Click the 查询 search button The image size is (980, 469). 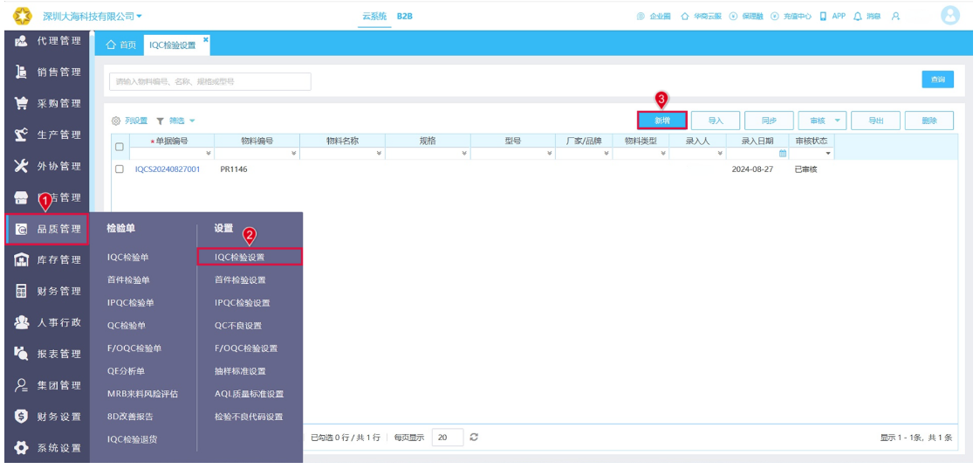pyautogui.click(x=937, y=79)
